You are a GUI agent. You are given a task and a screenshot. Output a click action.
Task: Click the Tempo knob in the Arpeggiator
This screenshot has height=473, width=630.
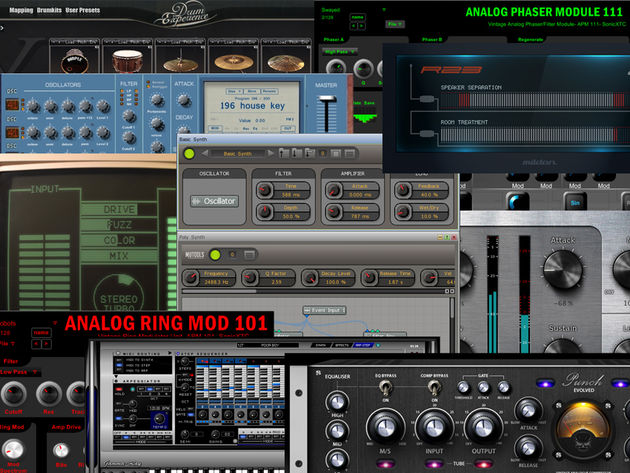(159, 419)
